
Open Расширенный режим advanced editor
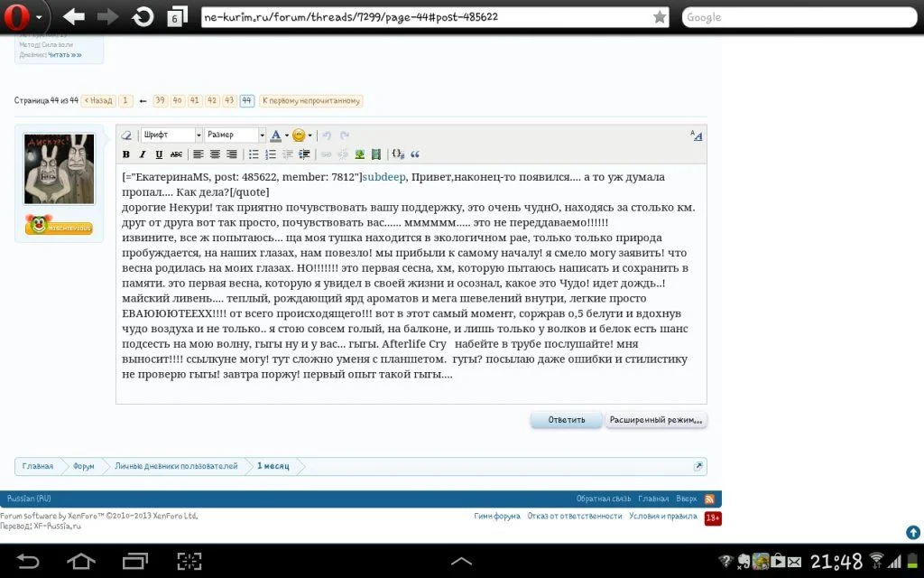coord(656,420)
